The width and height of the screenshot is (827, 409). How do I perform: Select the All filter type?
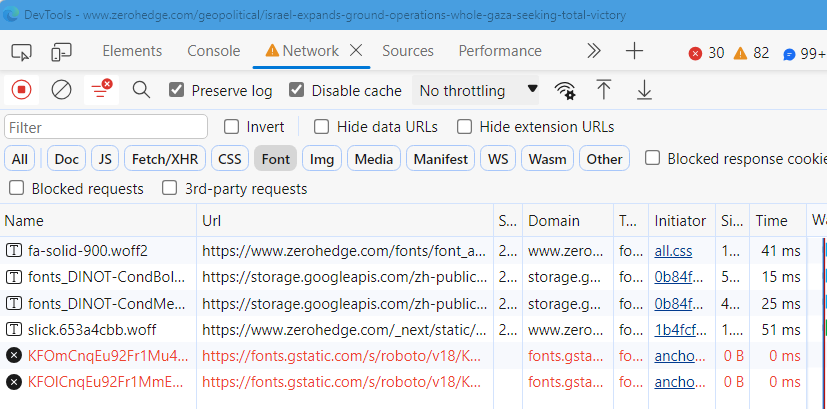point(20,159)
